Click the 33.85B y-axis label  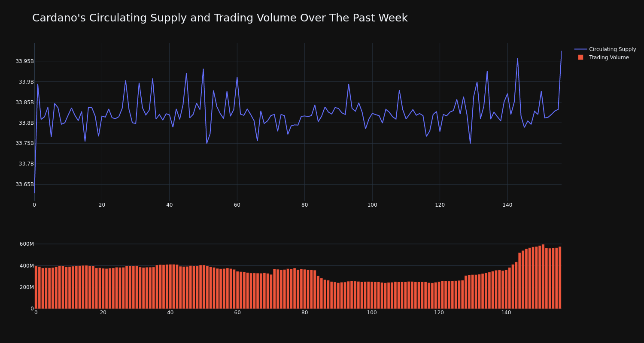coord(24,102)
